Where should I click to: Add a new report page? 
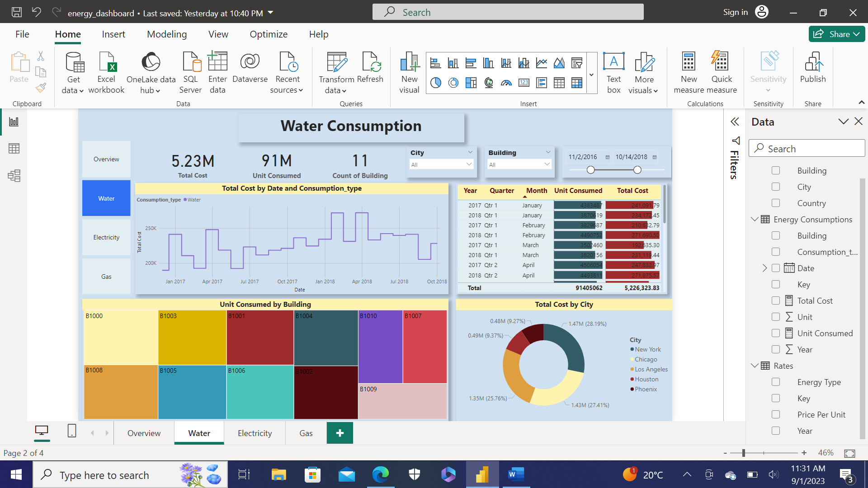coord(340,433)
